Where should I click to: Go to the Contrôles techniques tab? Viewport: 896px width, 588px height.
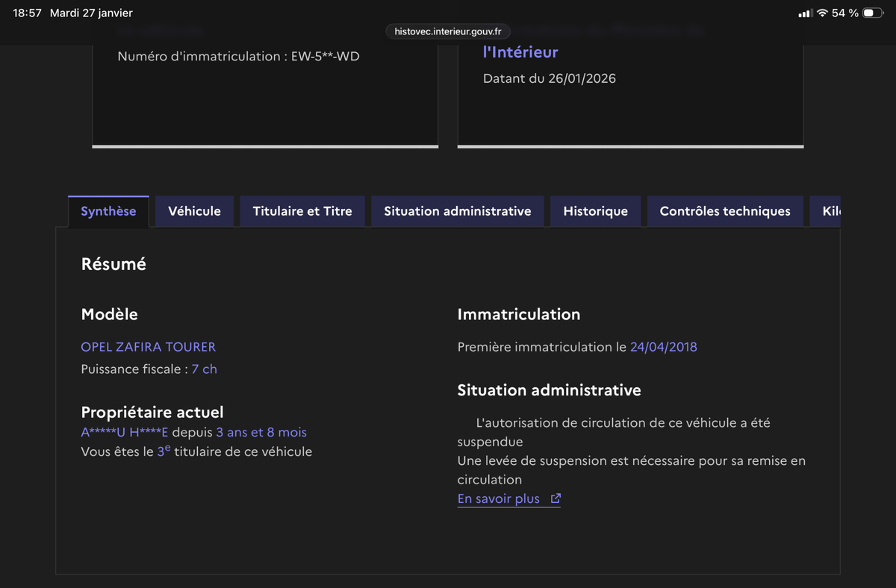[x=725, y=211]
